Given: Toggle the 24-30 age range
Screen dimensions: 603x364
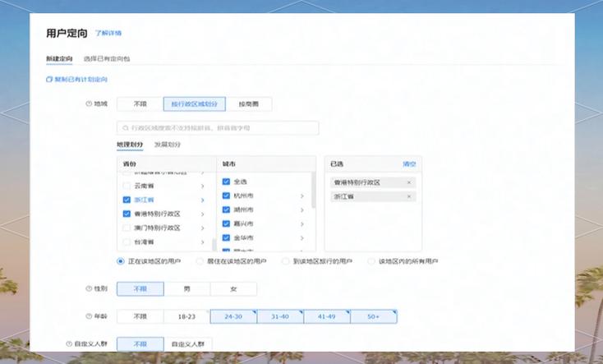Looking at the screenshot, I should [x=233, y=316].
